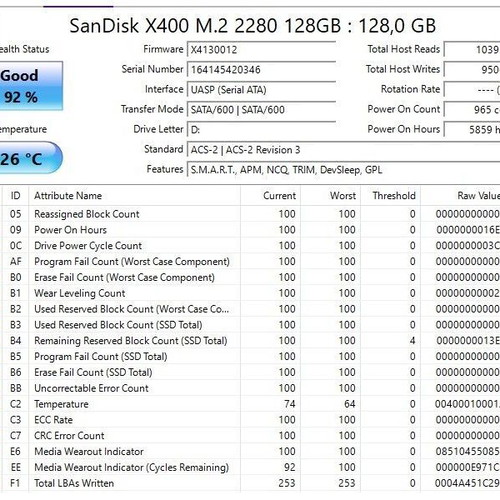Click raw value 000000E971C in row EE
This screenshot has height=500, width=500.
(x=468, y=467)
